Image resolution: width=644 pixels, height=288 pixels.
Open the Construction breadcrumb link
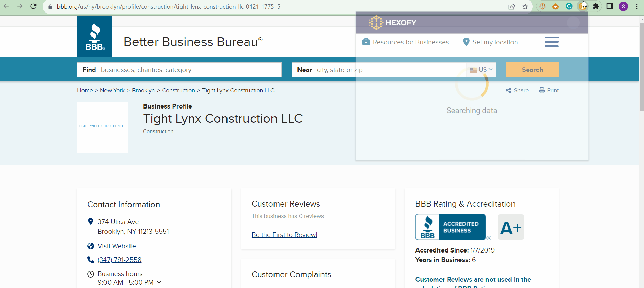[178, 90]
